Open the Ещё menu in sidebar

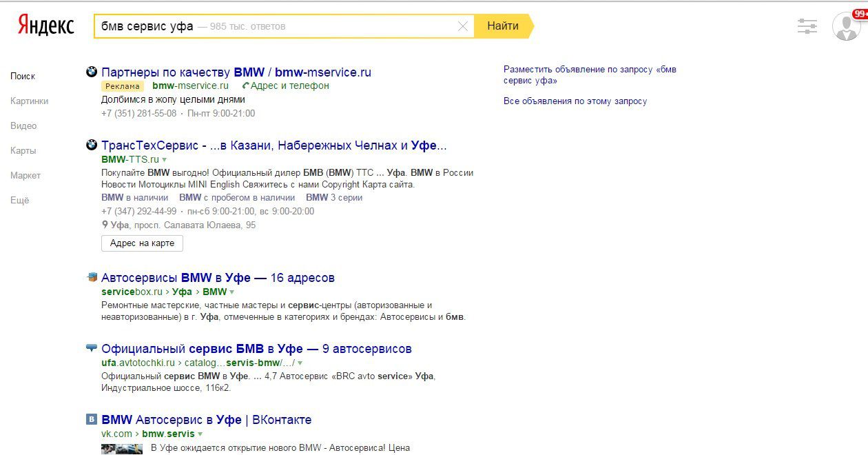point(20,200)
